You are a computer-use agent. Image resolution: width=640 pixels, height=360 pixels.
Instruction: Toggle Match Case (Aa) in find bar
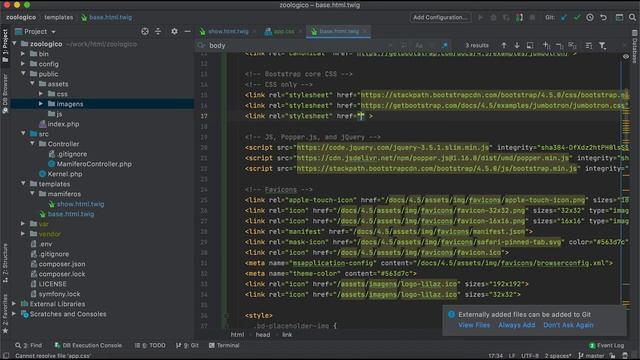point(419,45)
